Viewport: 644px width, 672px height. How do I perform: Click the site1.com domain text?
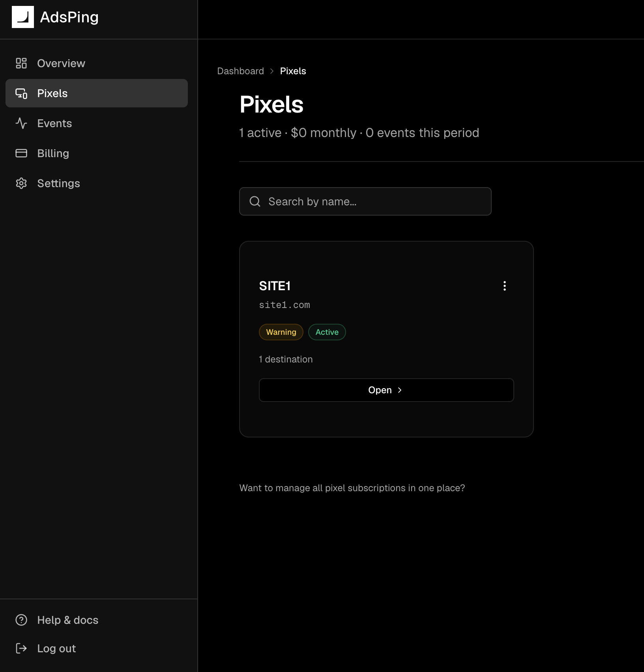click(285, 305)
